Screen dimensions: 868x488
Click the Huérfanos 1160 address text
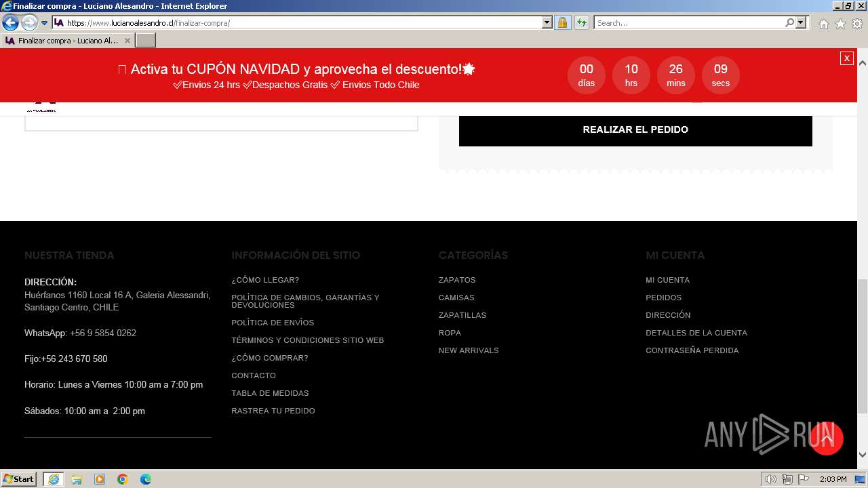pyautogui.click(x=117, y=301)
